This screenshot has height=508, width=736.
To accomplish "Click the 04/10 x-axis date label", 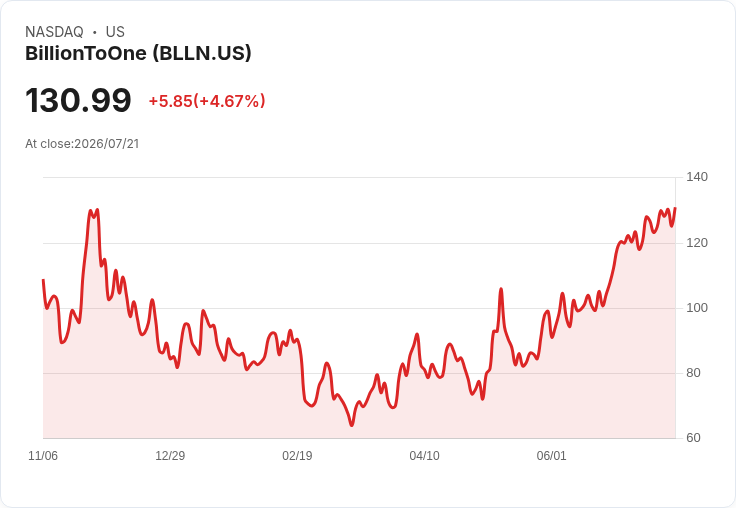I will (424, 456).
